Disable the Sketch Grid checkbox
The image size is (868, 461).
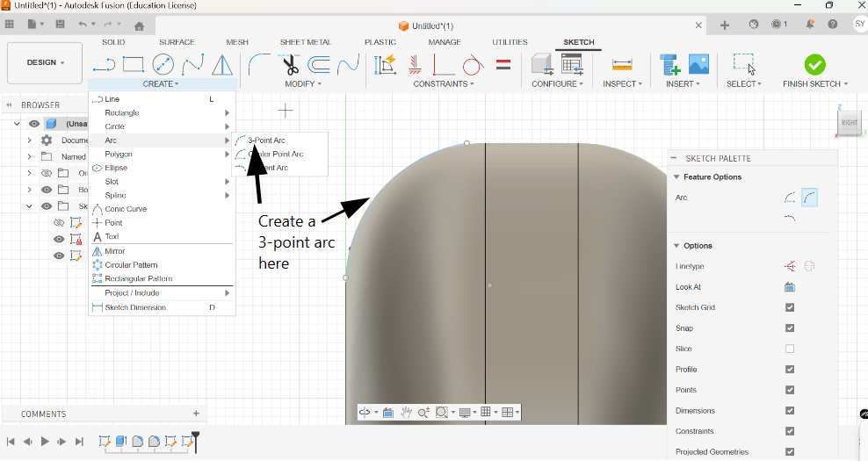click(x=790, y=307)
